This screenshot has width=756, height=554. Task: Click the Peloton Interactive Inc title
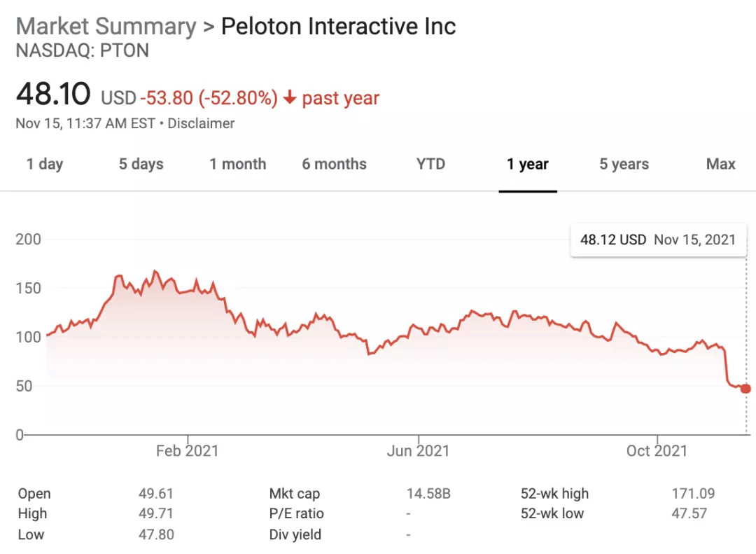coord(338,27)
